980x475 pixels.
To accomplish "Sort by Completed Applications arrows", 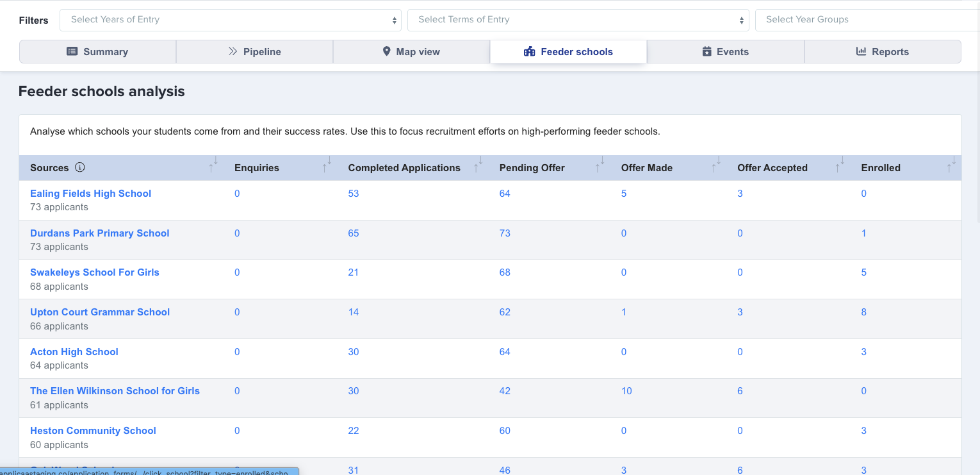I will 478,165.
